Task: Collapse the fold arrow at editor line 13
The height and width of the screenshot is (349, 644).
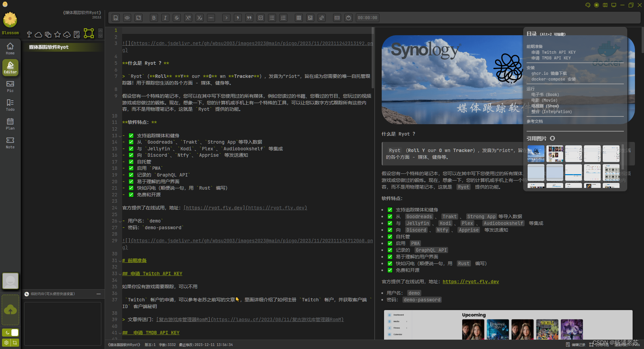Action: point(120,136)
